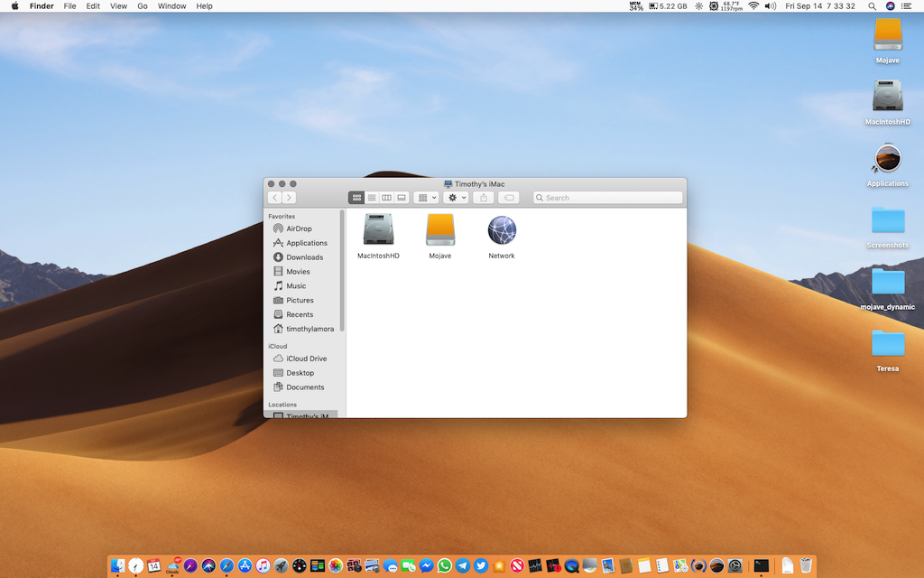The height and width of the screenshot is (578, 924).
Task: Open the Wi-Fi status menu
Action: click(753, 6)
